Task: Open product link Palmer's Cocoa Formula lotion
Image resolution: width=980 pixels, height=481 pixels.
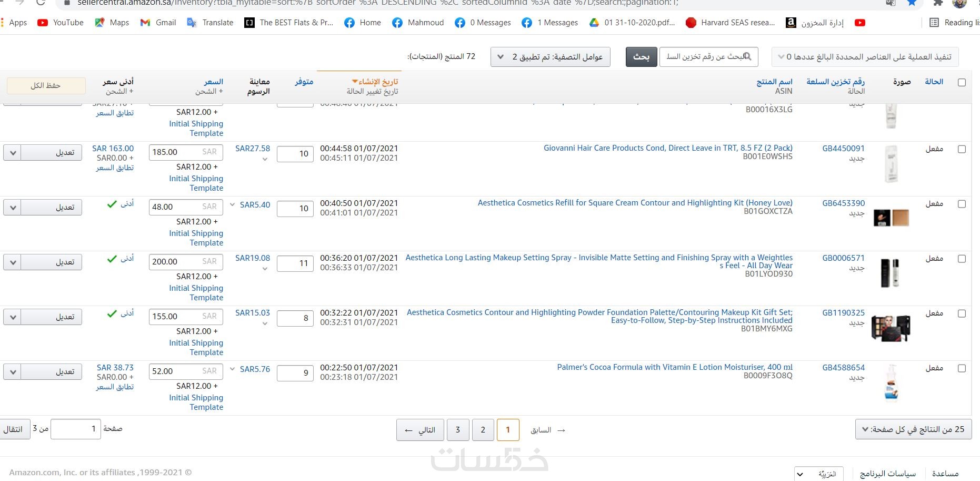Action: (x=675, y=367)
